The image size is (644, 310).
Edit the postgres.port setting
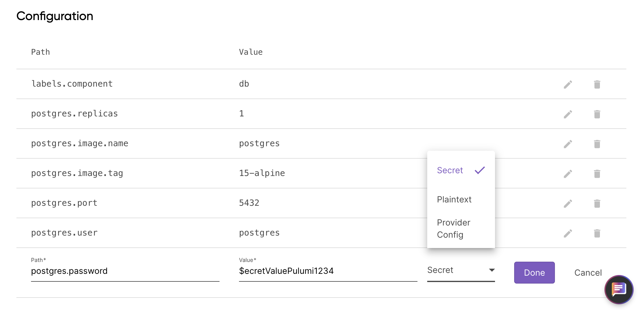tap(568, 204)
